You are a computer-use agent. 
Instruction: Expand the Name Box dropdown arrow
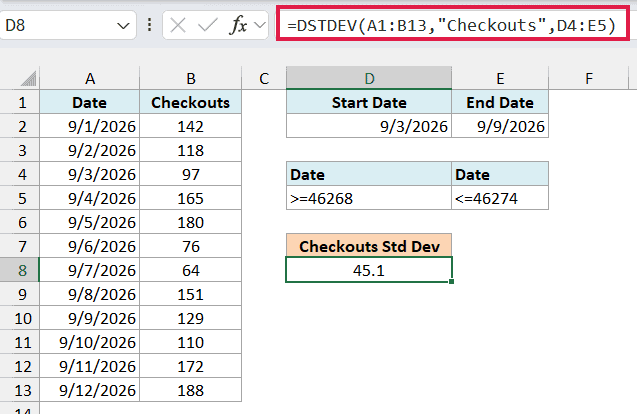(x=123, y=26)
